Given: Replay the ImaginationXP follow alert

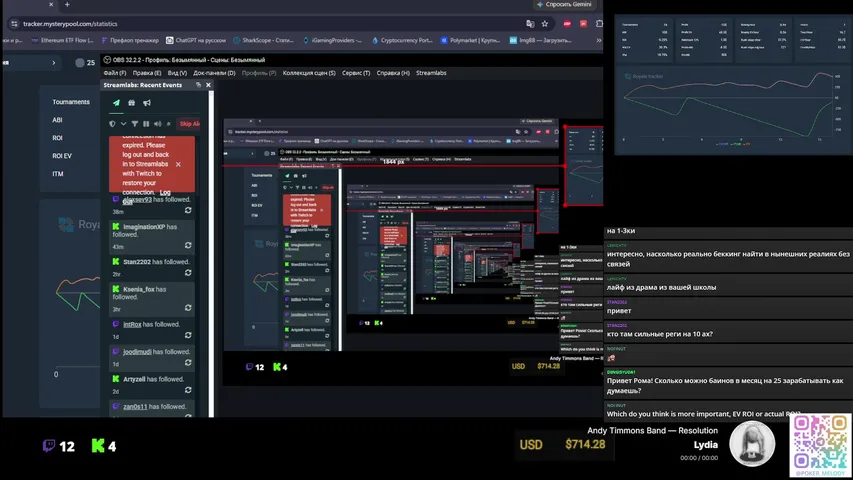Looking at the screenshot, I should point(188,246).
